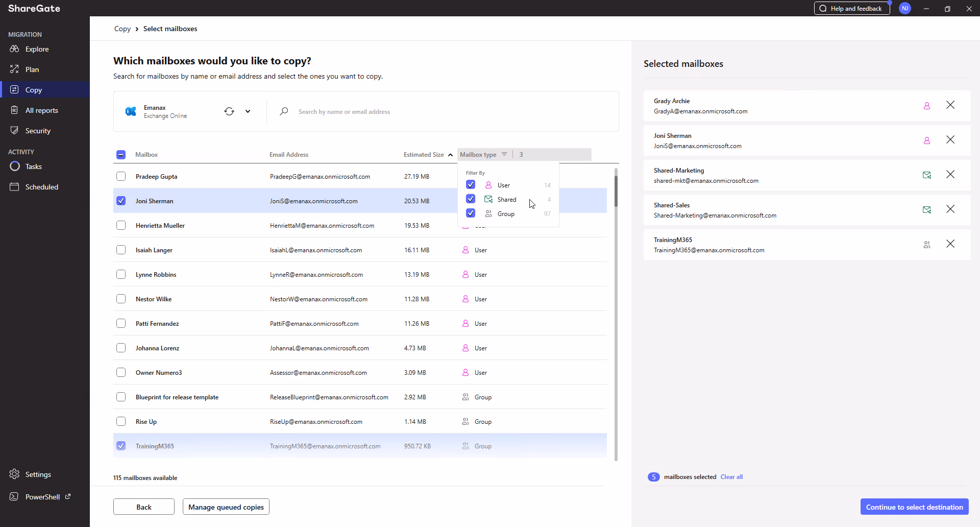Click the shared mailbox icon for Shared-Marketing
This screenshot has height=527, width=980.
click(927, 175)
